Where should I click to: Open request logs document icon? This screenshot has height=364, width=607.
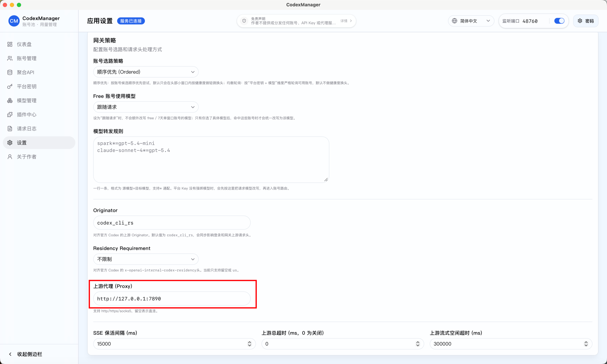coord(10,129)
